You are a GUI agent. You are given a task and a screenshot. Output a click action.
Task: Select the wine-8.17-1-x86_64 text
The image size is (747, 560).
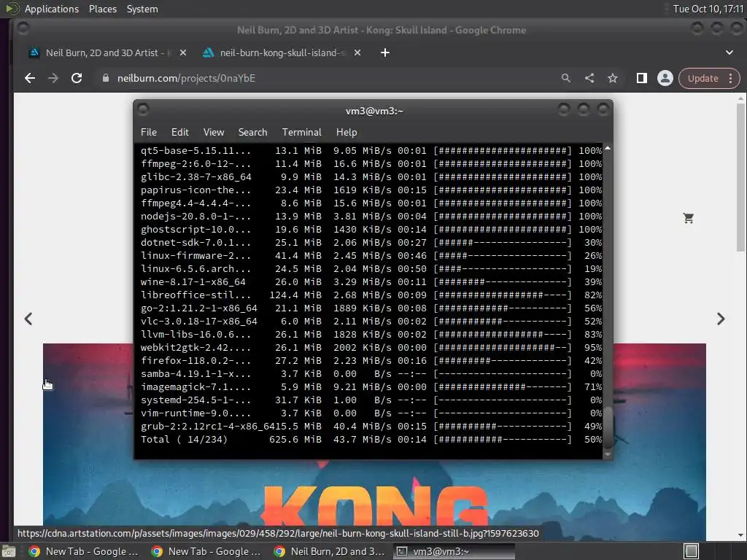pos(193,282)
